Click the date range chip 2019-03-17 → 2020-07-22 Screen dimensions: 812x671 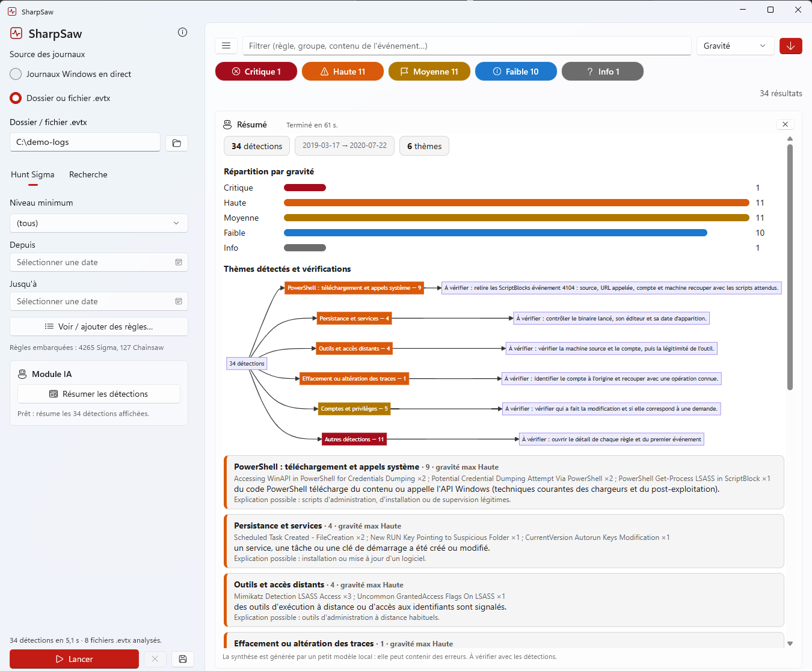coord(345,146)
